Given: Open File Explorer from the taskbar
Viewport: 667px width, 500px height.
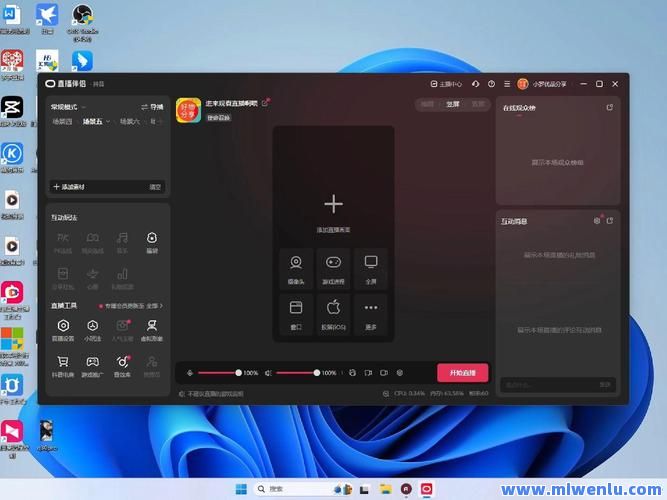Looking at the screenshot, I should [x=385, y=489].
